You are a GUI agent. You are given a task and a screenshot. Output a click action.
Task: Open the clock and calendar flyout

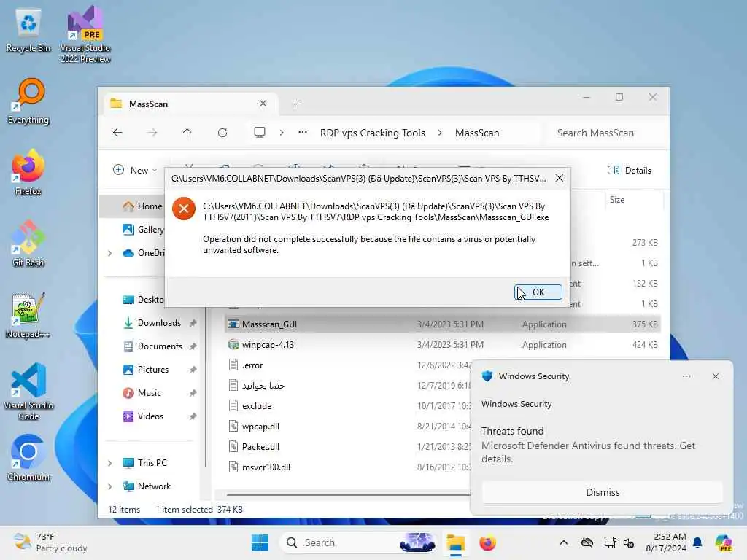click(x=665, y=542)
